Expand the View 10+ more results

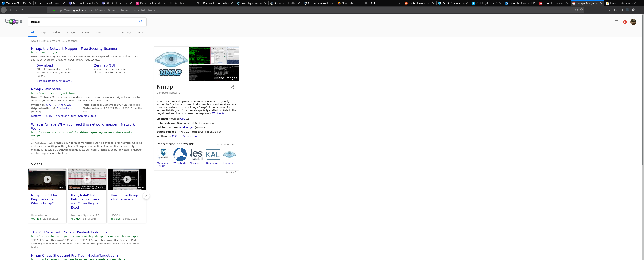pos(226,144)
